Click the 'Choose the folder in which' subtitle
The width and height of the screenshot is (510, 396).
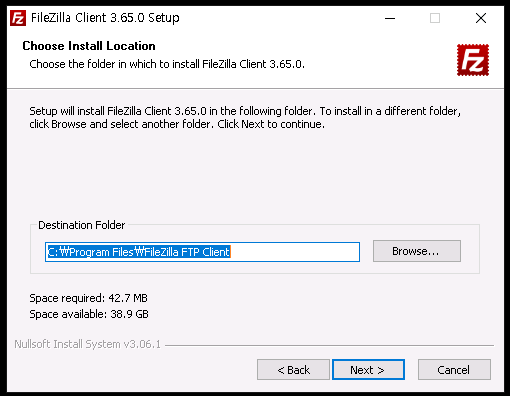167,64
